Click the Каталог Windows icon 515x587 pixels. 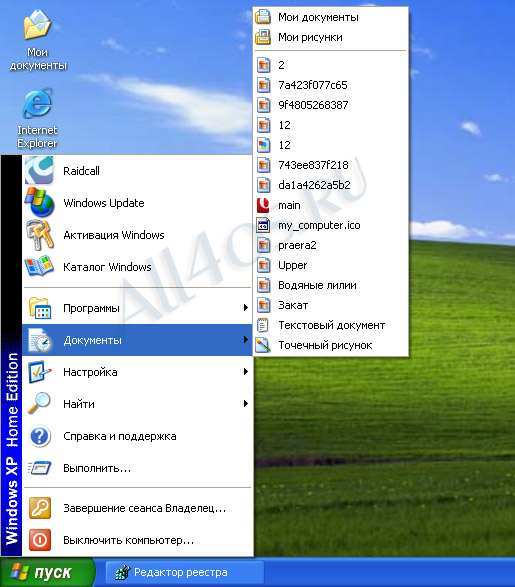[x=39, y=267]
